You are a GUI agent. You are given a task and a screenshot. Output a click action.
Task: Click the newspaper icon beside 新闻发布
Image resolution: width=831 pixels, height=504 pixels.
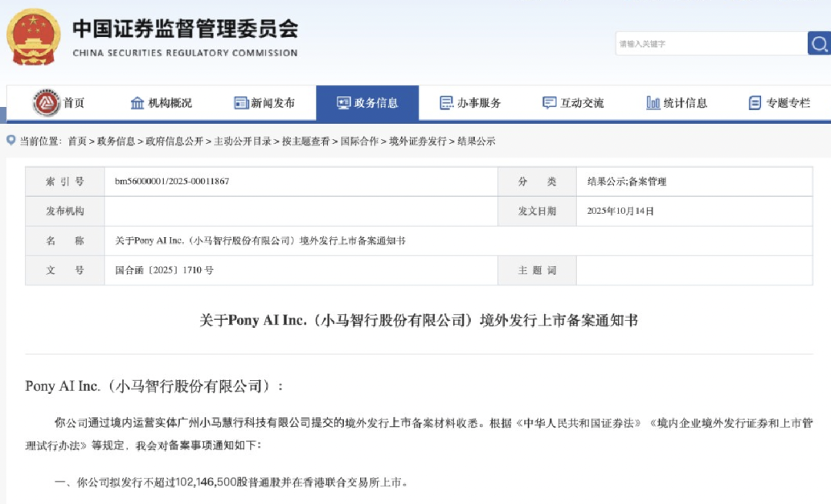(241, 103)
